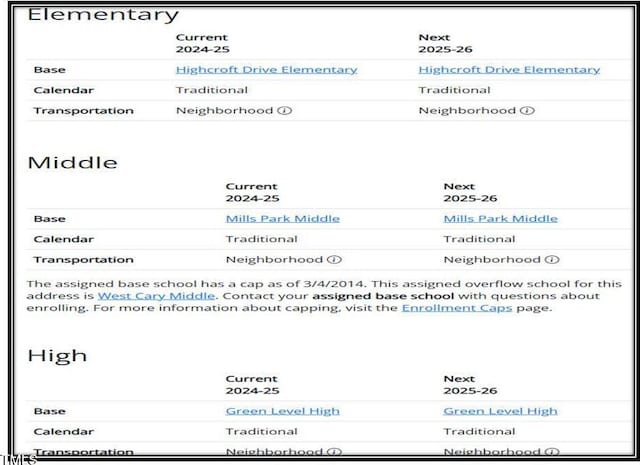This screenshot has height=465, width=640.
Task: Click info icon beside Elementary current Neighborhood transportation
Action: click(x=284, y=111)
